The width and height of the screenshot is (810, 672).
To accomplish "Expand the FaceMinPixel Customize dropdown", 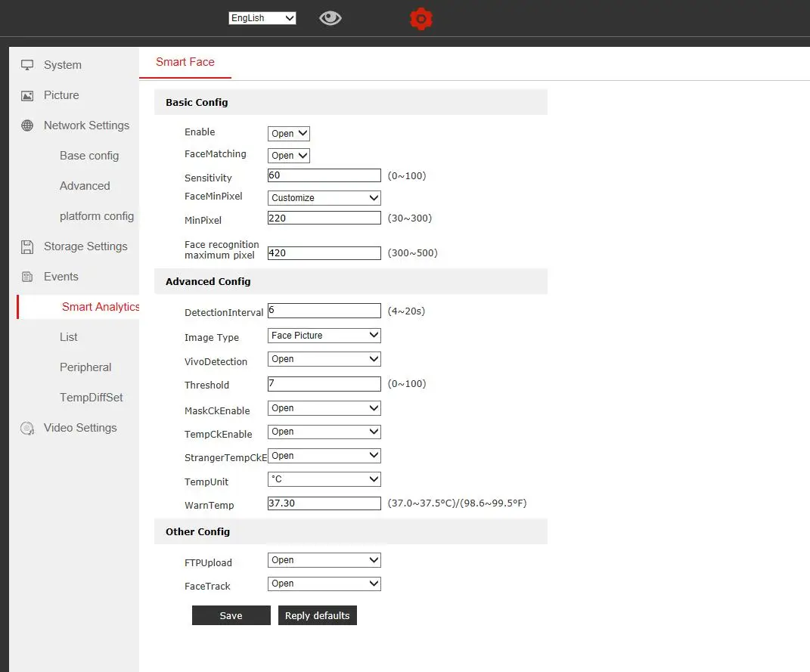I will (324, 198).
